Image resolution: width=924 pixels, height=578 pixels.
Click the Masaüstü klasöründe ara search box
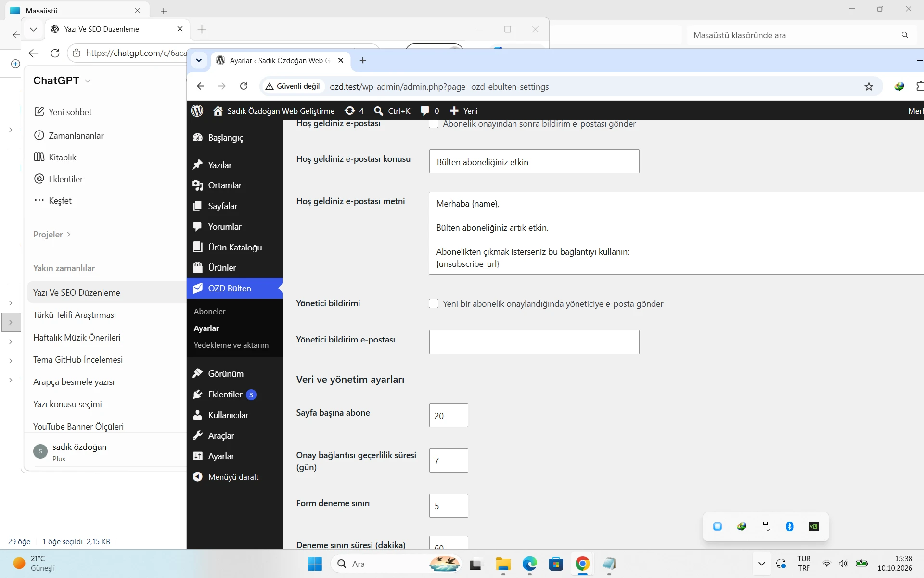pyautogui.click(x=801, y=35)
